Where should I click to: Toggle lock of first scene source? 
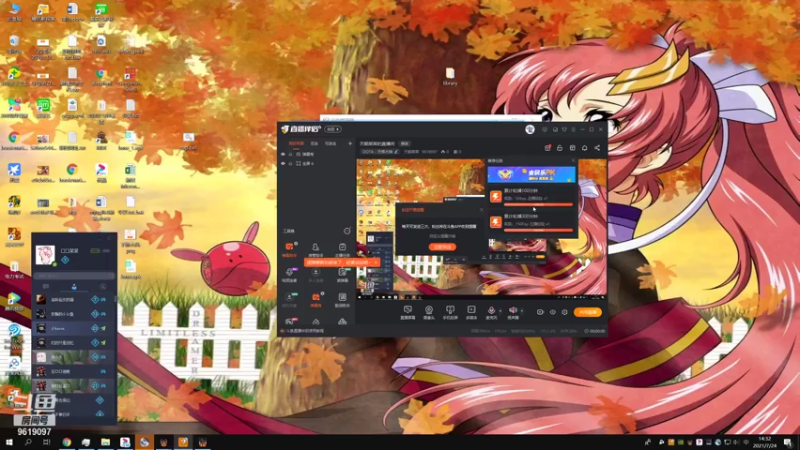click(291, 154)
